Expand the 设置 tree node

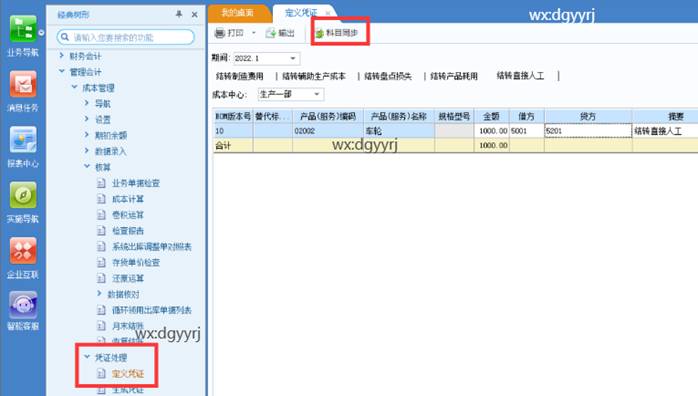pyautogui.click(x=87, y=119)
